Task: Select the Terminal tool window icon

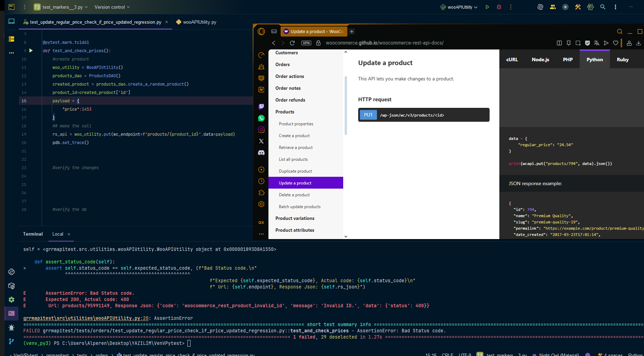Action: (11, 313)
